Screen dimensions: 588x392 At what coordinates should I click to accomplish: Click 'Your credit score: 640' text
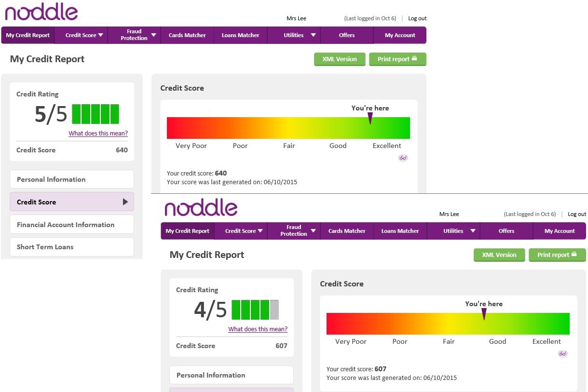(197, 173)
